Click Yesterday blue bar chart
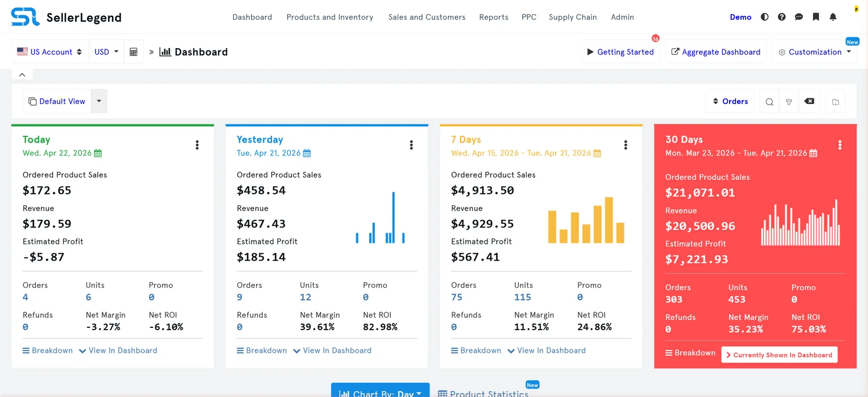 point(380,218)
